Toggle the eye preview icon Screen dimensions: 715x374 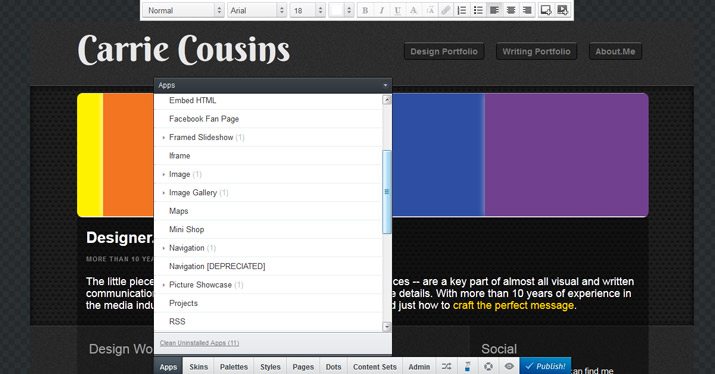509,366
